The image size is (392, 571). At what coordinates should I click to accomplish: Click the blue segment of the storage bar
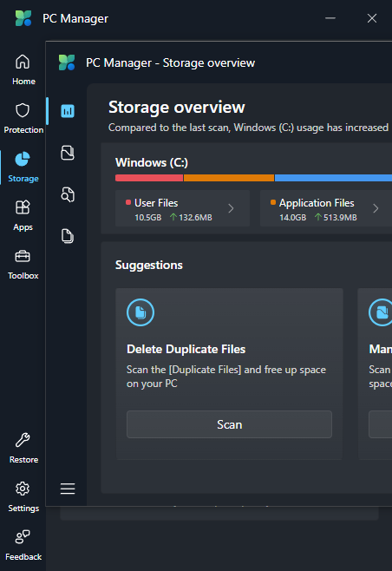tap(333, 178)
